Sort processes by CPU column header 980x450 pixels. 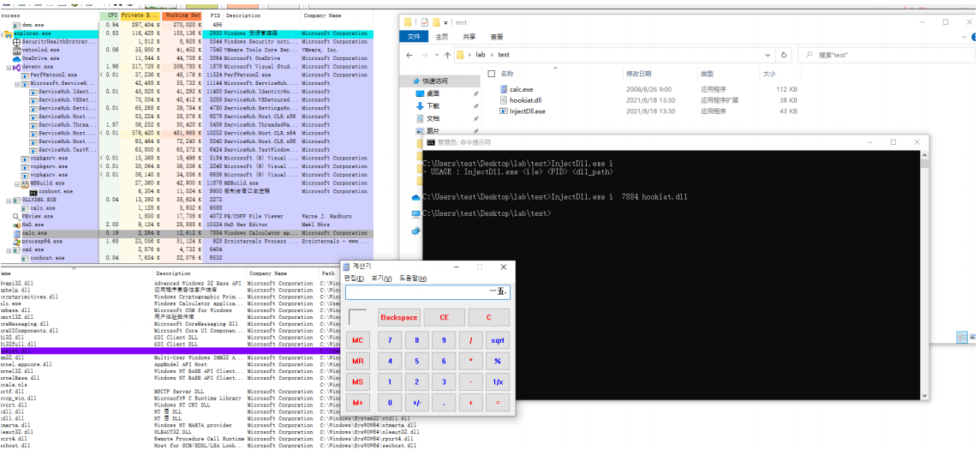pos(110,15)
